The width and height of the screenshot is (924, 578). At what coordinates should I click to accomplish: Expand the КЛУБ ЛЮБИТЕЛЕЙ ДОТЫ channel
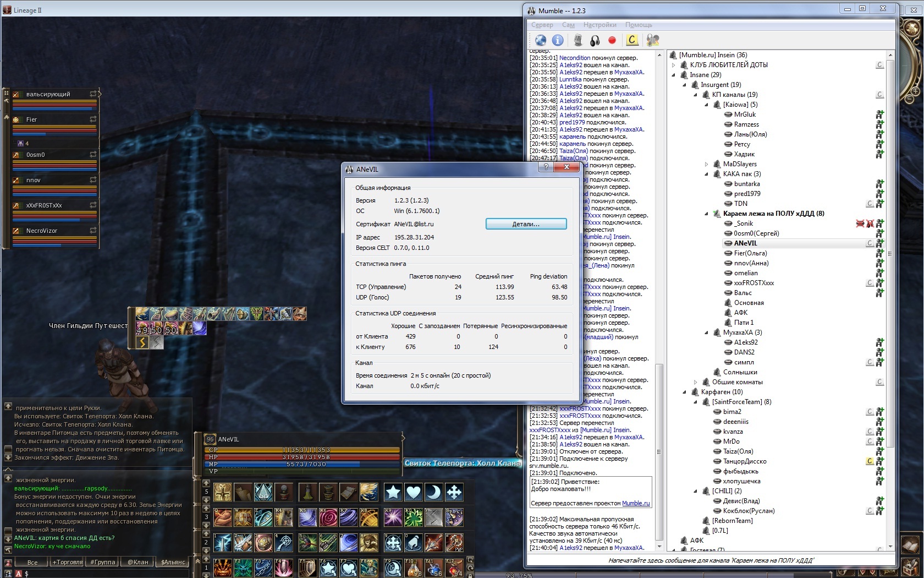(x=673, y=65)
